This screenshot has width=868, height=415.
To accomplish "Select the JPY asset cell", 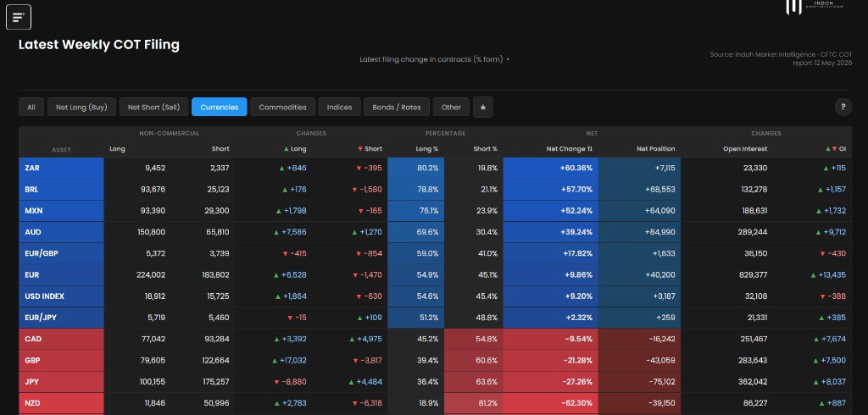I will coord(61,382).
